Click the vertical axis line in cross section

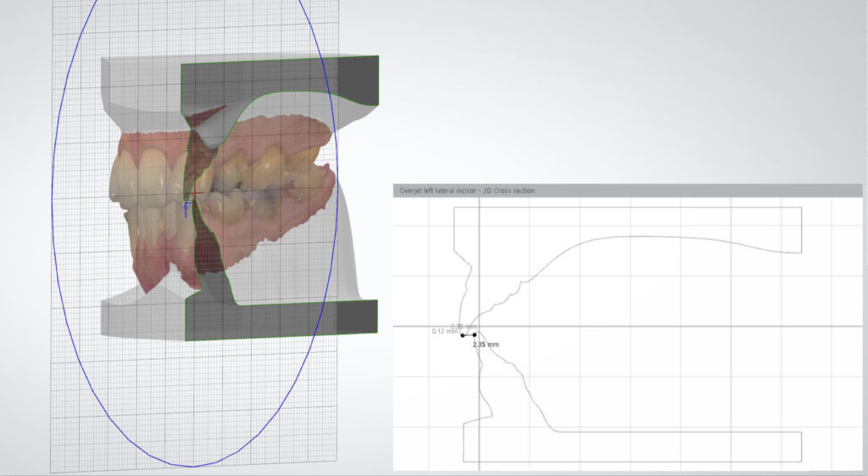(x=480, y=399)
